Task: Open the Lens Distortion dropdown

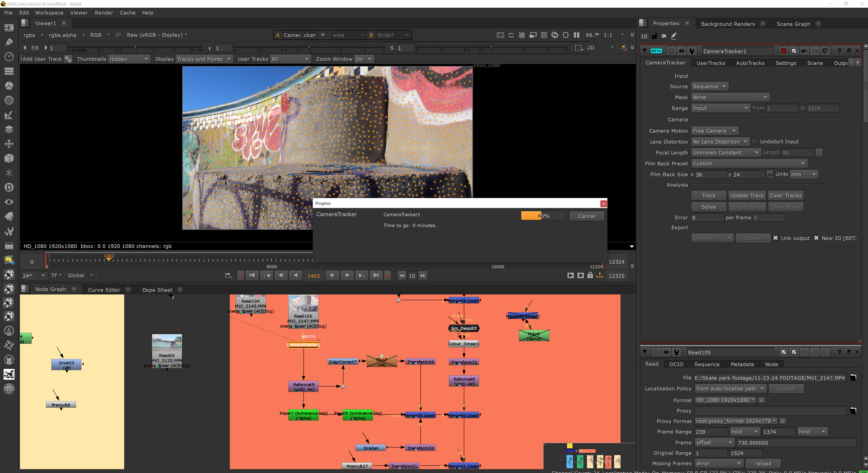Action: coord(720,142)
